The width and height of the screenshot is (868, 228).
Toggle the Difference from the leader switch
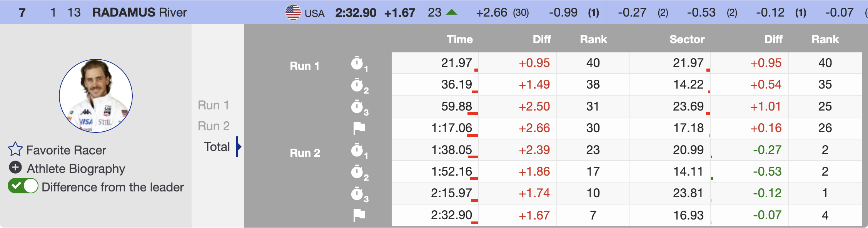[x=23, y=186]
